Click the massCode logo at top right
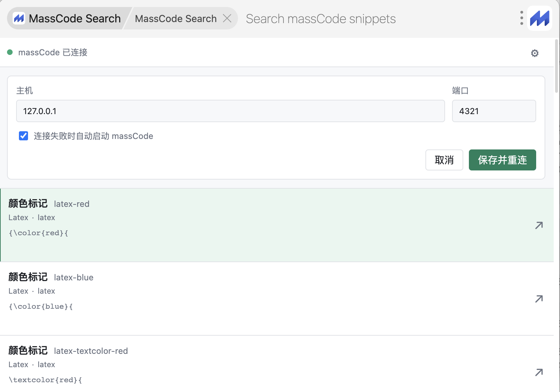The height and width of the screenshot is (392, 560). tap(540, 18)
